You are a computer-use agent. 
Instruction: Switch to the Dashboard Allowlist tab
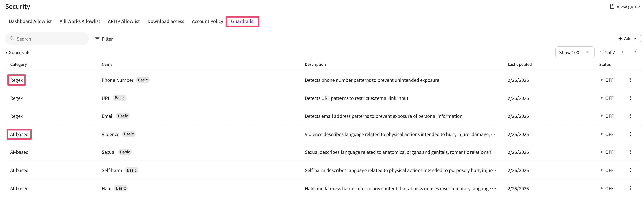click(30, 21)
